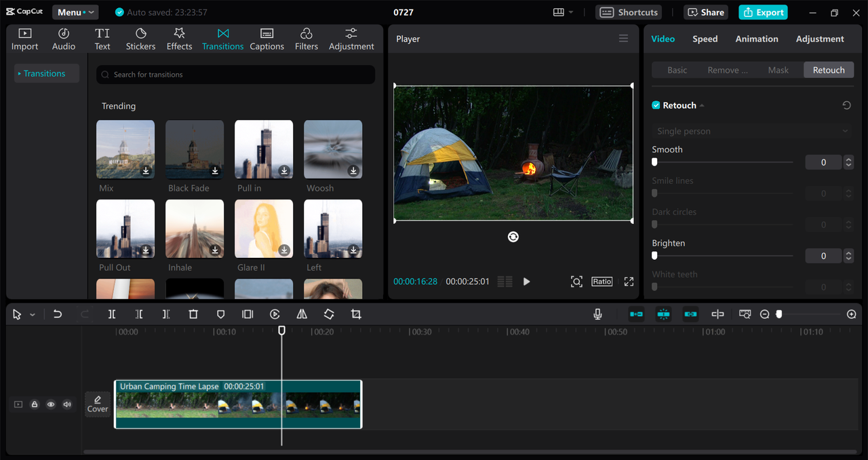Viewport: 868px width, 460px height.
Task: Click the rotate handle below video preview
Action: pos(513,236)
